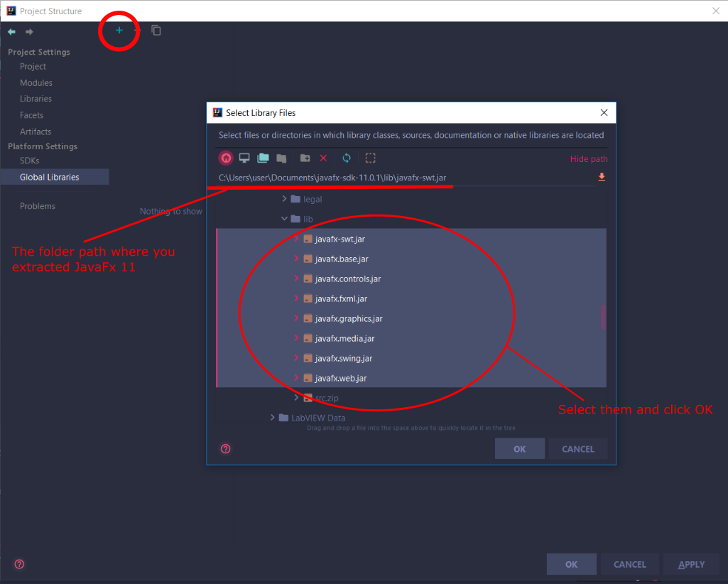Toggle the selection expand icon in the toolbar

click(370, 158)
